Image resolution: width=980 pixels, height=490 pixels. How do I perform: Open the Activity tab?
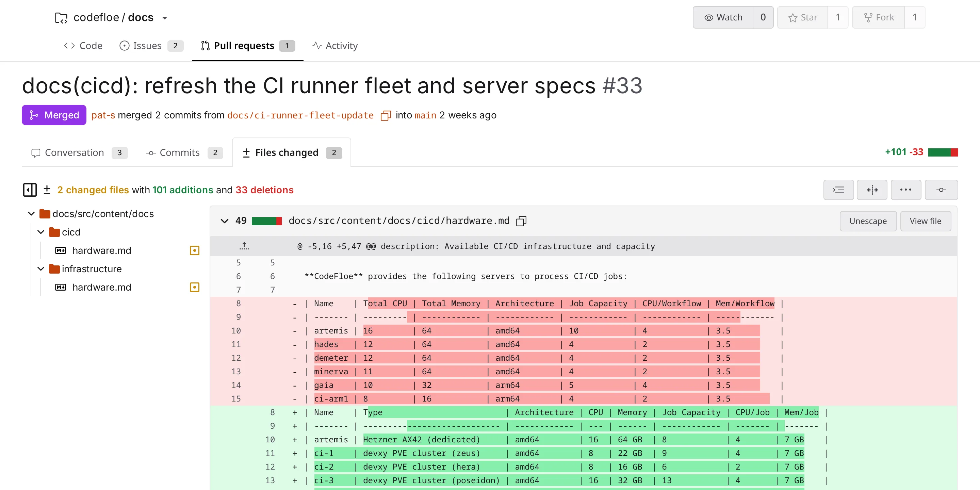pyautogui.click(x=335, y=46)
